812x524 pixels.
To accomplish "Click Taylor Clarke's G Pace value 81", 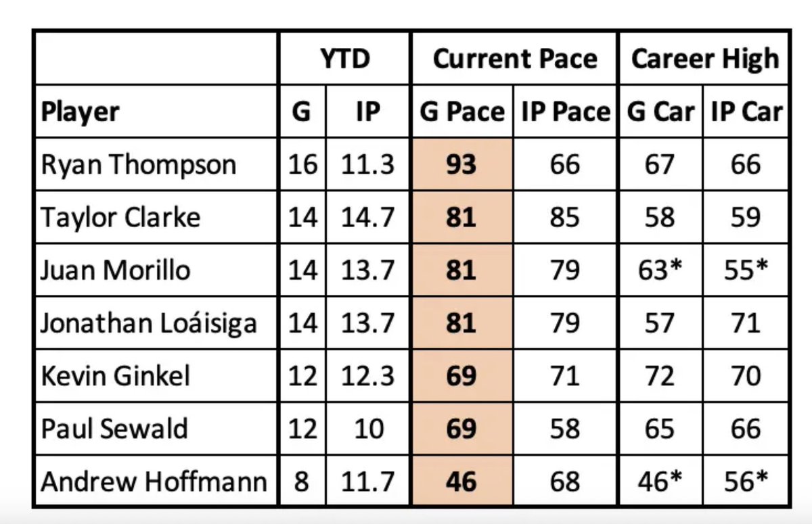I will (461, 217).
